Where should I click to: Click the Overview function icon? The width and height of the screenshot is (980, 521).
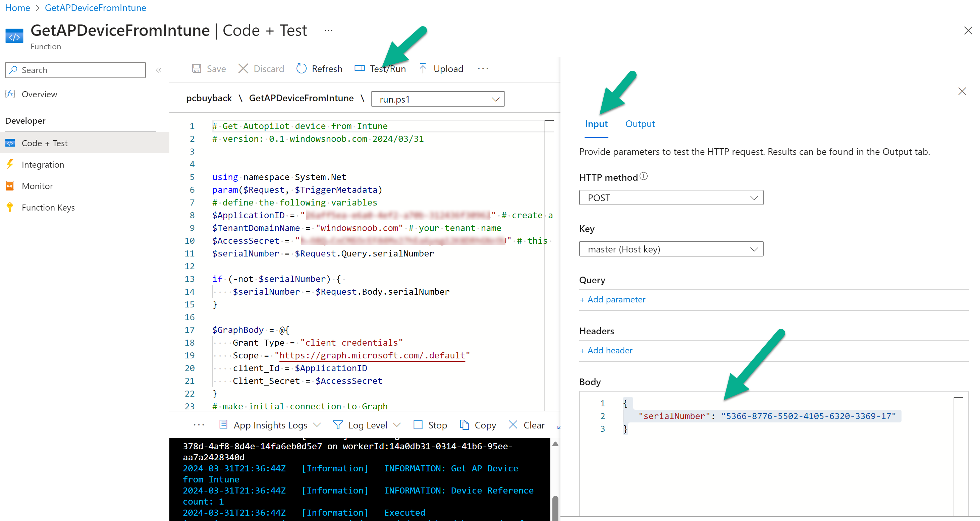tap(10, 94)
